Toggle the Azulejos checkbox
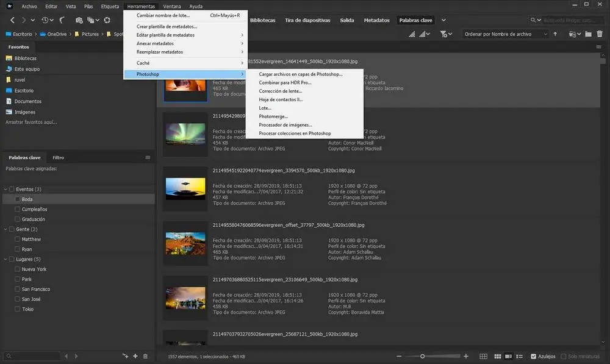610x364 pixels. (534, 356)
